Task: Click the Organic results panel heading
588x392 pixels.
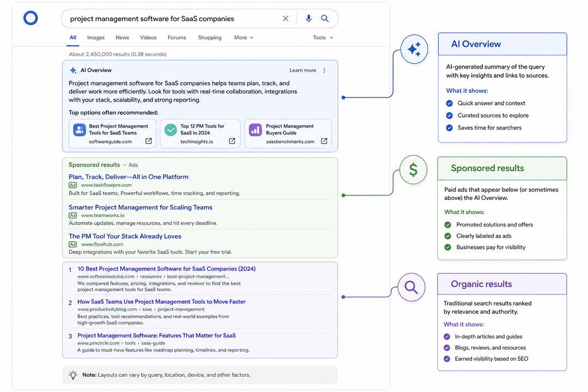Action: pyautogui.click(x=481, y=284)
